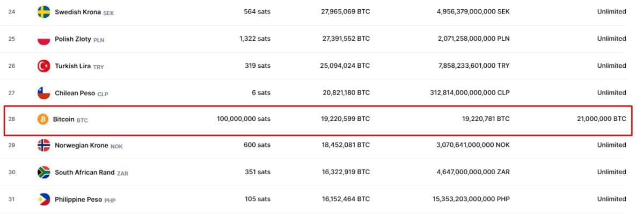The width and height of the screenshot is (644, 214).
Task: Click the Swedish flag icon
Action: pyautogui.click(x=43, y=12)
